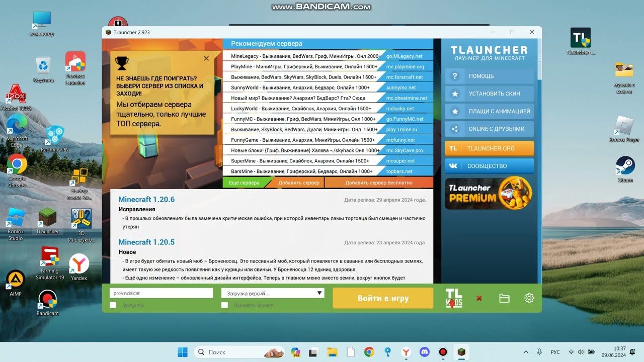The width and height of the screenshot is (644, 362).
Task: Open the game folder icon in TLauncher
Action: click(x=504, y=298)
